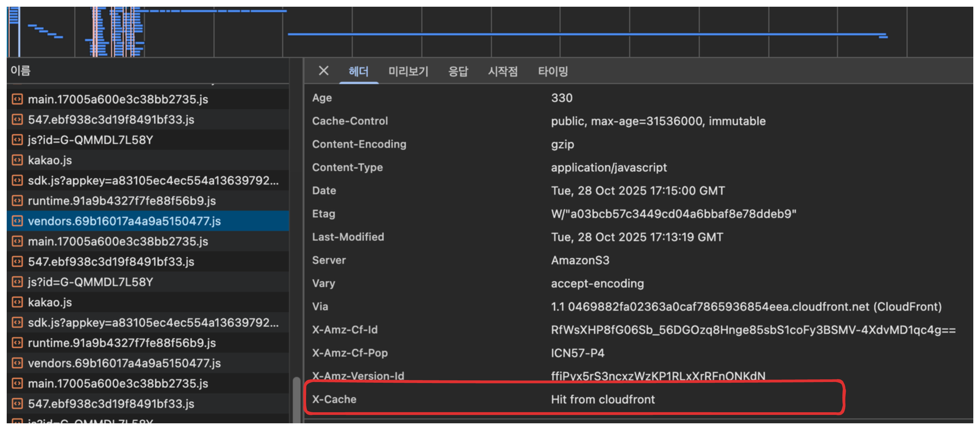
Task: Click script icon beside second kakao.js
Action: pos(17,302)
